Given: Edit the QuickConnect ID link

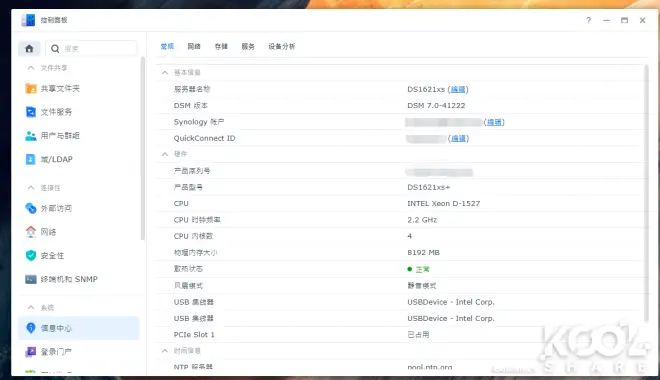Looking at the screenshot, I should point(458,138).
